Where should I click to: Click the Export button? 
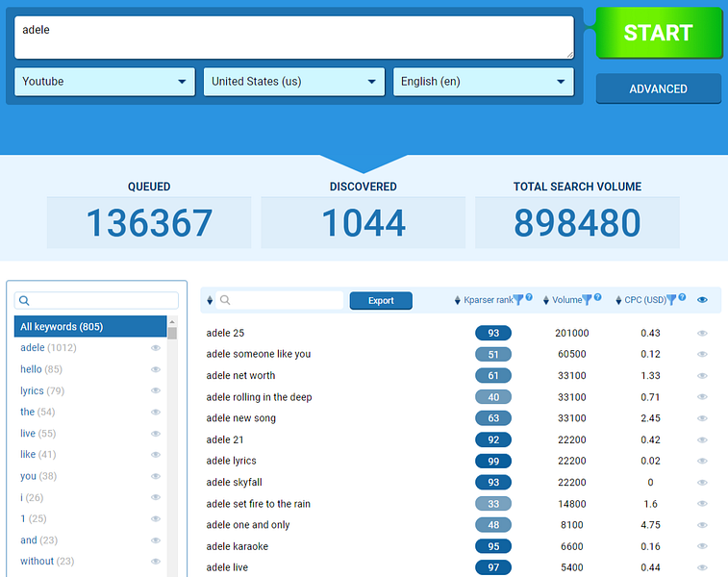381,300
